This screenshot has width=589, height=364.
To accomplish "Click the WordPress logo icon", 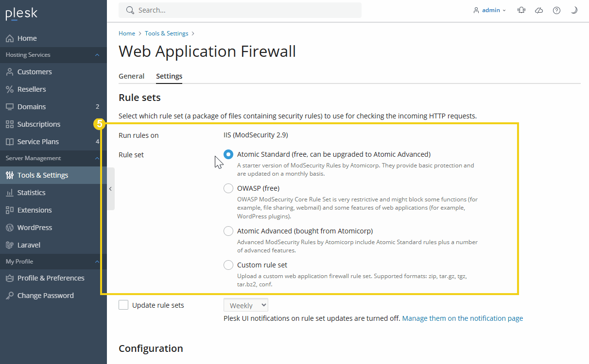I will pyautogui.click(x=9, y=228).
